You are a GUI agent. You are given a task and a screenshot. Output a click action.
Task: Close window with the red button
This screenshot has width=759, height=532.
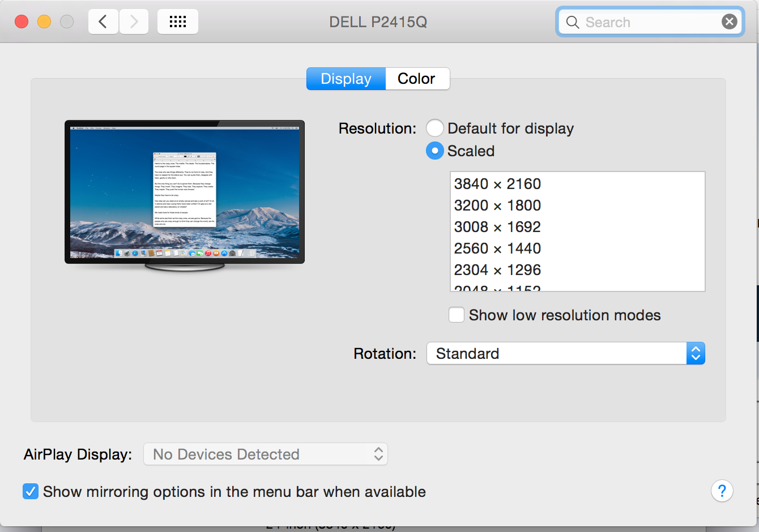(x=22, y=22)
